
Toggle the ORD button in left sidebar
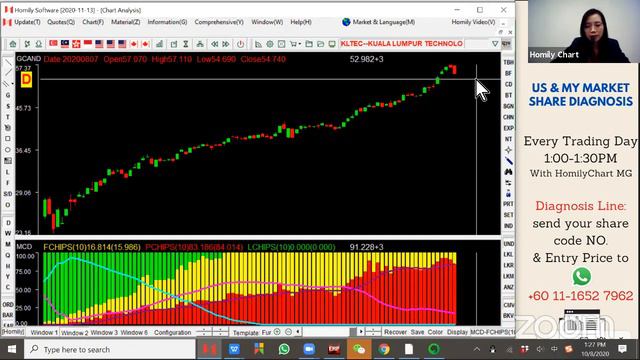coord(8,304)
